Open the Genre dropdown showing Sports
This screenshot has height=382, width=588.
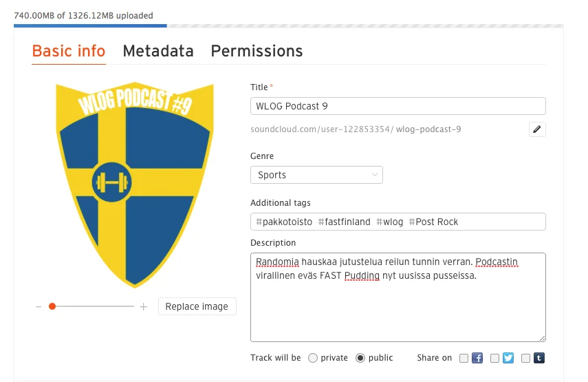pos(316,175)
